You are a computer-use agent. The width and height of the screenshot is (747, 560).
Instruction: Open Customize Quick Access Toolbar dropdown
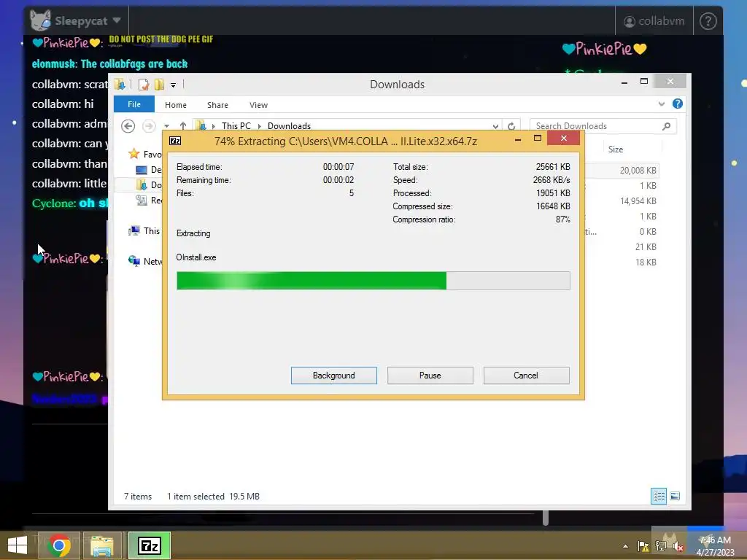pyautogui.click(x=173, y=85)
